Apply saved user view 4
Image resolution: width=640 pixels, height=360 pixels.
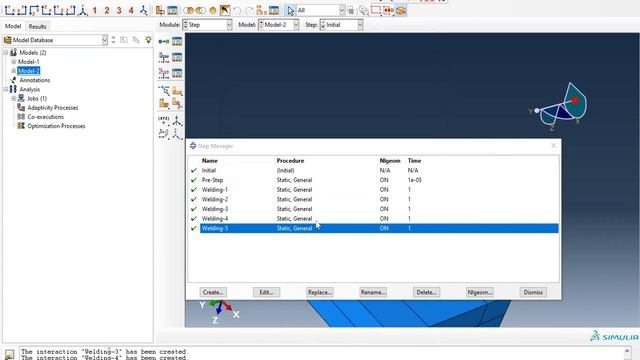tap(131, 10)
